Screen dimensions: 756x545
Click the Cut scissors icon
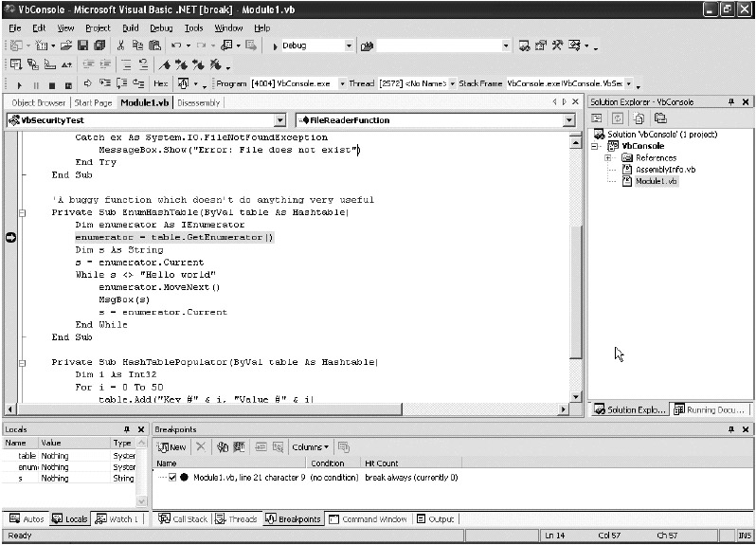[x=121, y=45]
